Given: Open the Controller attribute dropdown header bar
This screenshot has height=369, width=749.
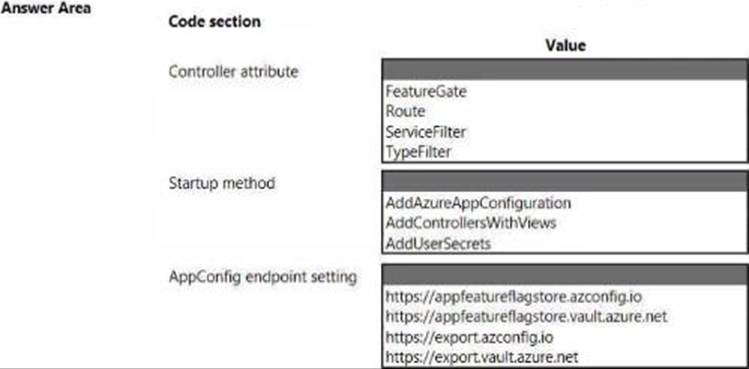Looking at the screenshot, I should (565, 70).
